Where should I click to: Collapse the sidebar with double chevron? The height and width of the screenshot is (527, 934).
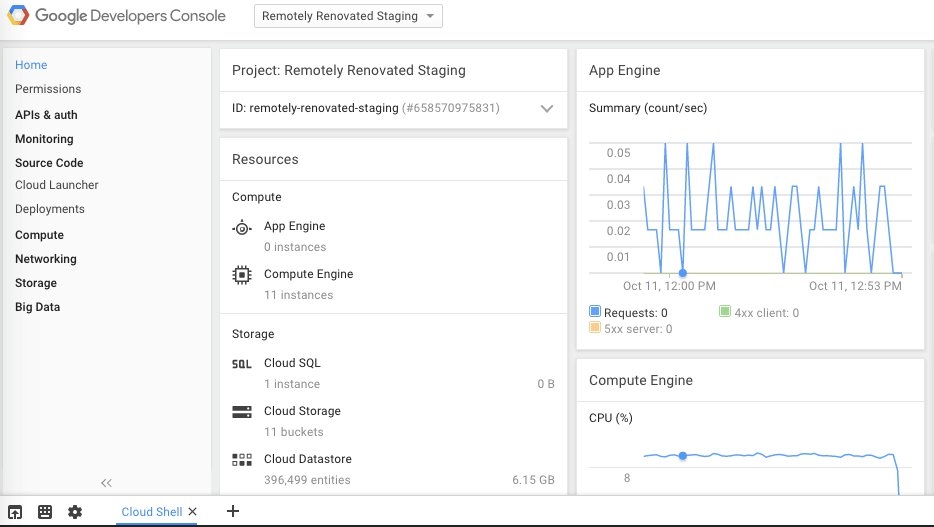(106, 483)
